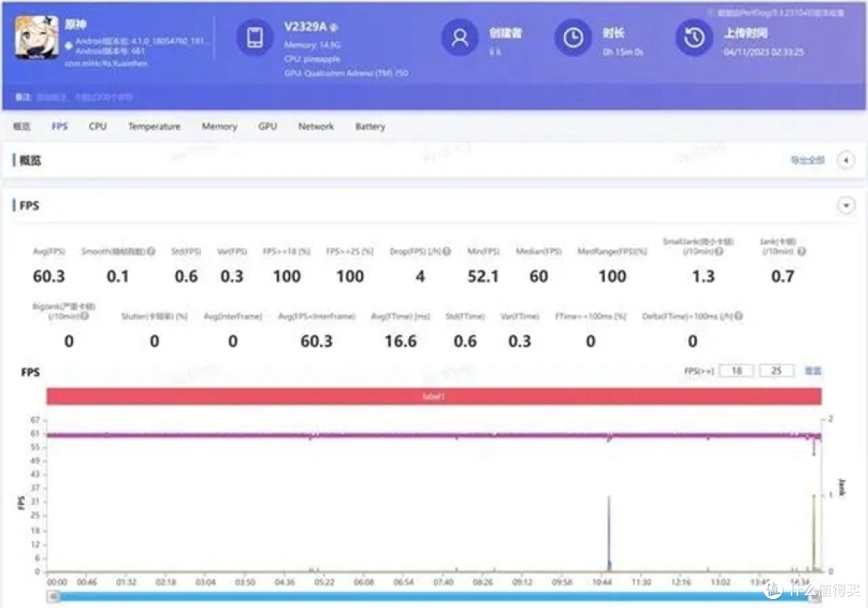Open the info icon next to Smooth
The image size is (868, 608).
click(x=150, y=252)
